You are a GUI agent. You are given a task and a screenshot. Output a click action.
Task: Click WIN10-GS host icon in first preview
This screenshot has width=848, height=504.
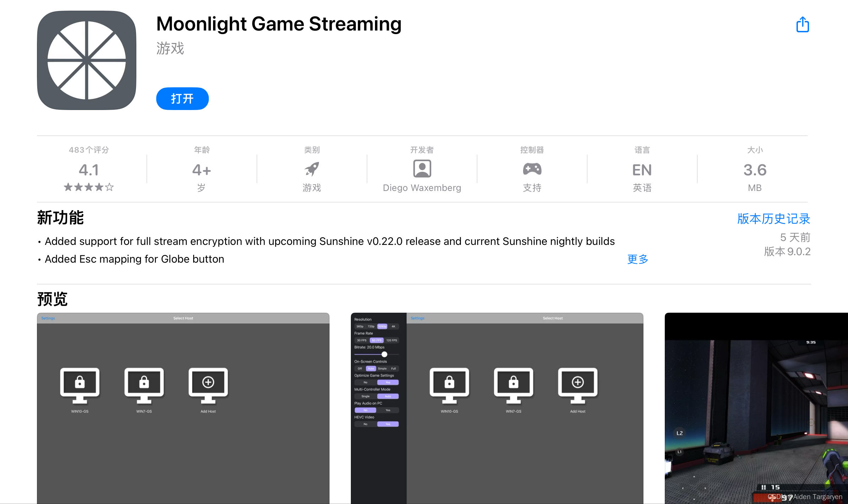[80, 386]
